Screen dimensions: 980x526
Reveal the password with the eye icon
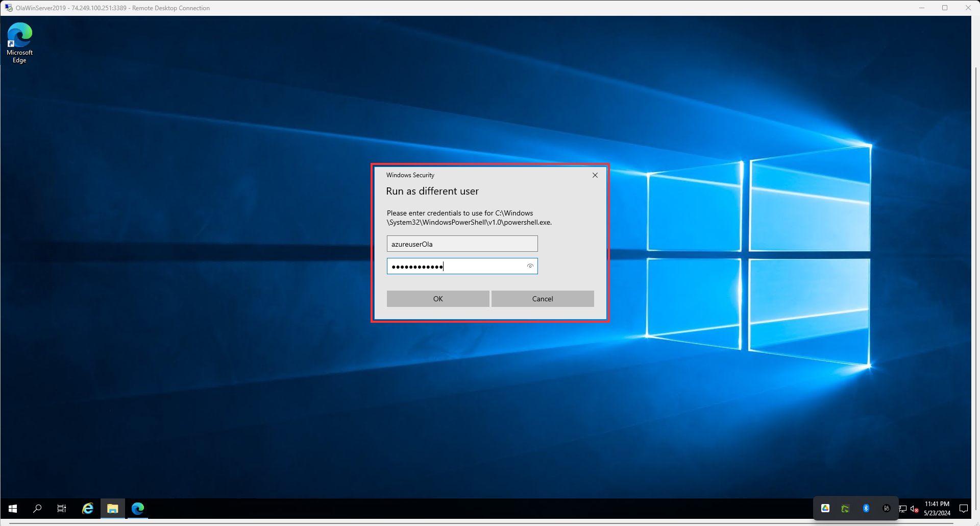click(x=530, y=266)
